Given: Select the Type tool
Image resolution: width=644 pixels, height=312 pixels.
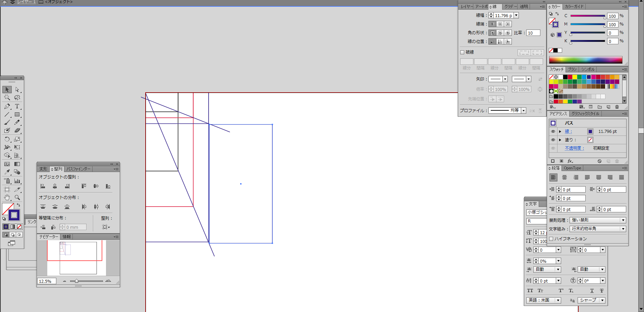Looking at the screenshot, I should (x=17, y=106).
